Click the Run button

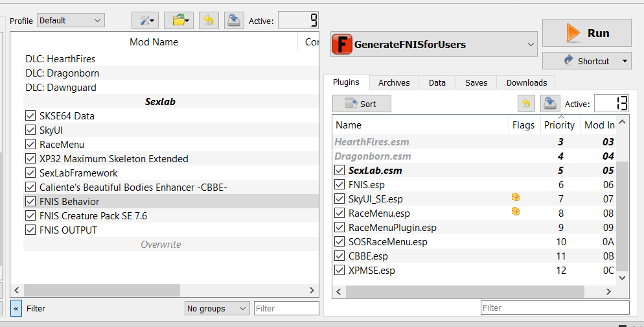586,33
